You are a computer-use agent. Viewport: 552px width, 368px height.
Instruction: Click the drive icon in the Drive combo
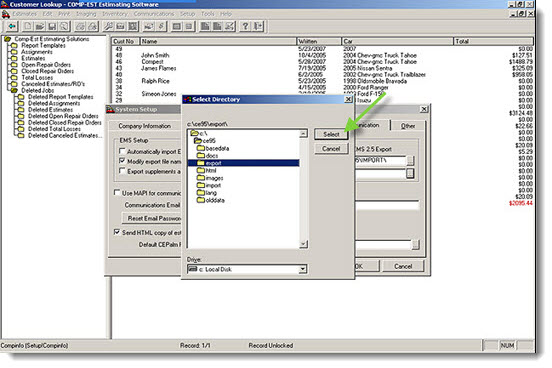tap(193, 269)
